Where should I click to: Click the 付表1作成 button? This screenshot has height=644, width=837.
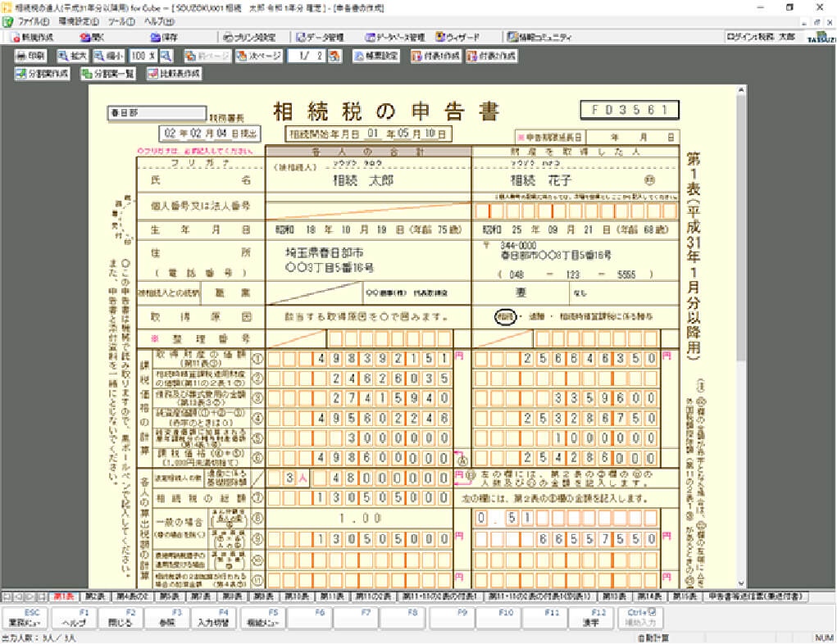(435, 56)
